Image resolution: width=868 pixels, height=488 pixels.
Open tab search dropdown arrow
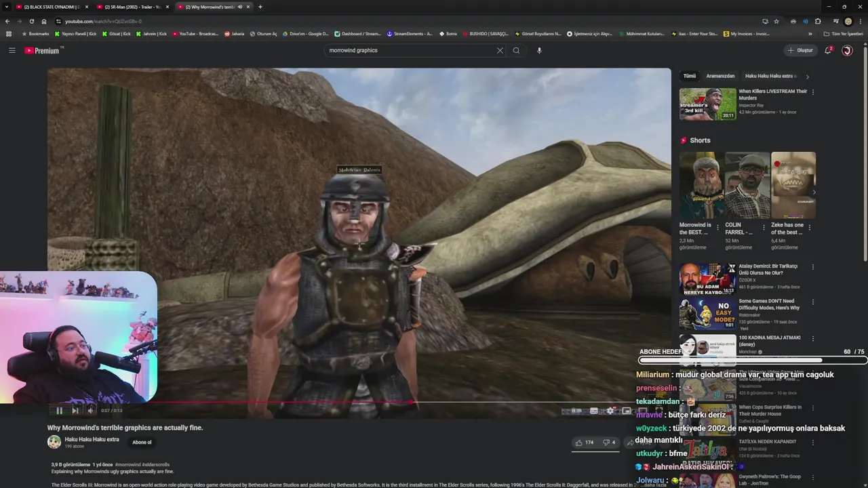[x=7, y=7]
